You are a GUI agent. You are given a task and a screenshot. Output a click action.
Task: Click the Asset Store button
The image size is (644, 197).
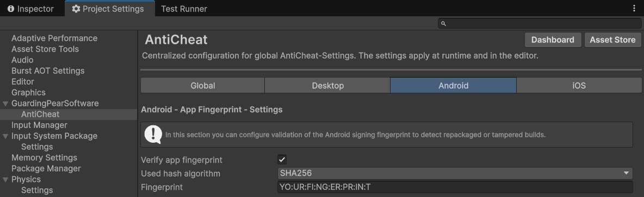point(613,40)
